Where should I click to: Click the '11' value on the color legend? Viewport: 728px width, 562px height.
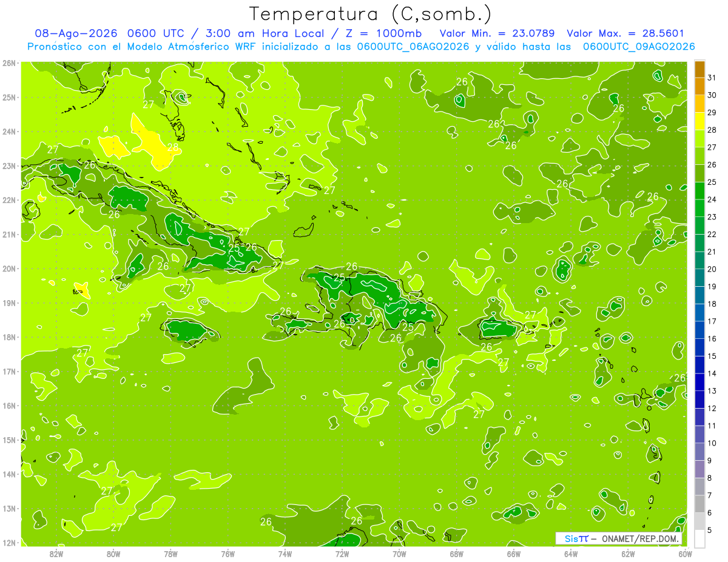coord(712,426)
